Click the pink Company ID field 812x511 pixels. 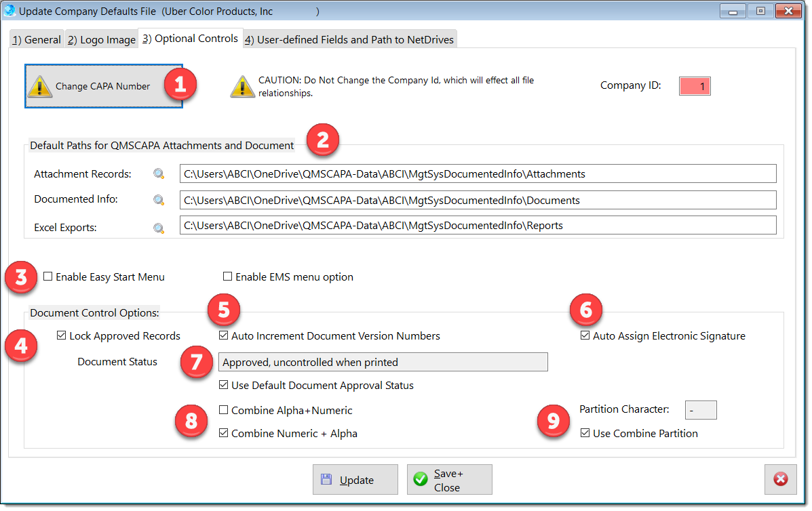pyautogui.click(x=695, y=86)
